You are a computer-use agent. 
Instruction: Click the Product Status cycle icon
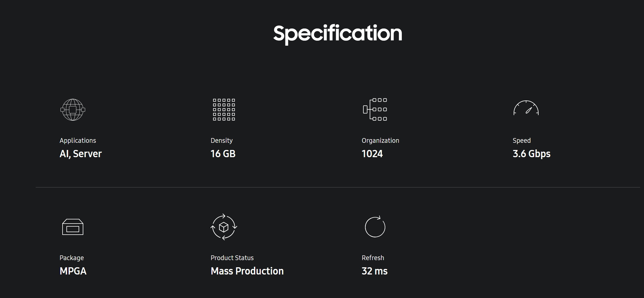224,227
